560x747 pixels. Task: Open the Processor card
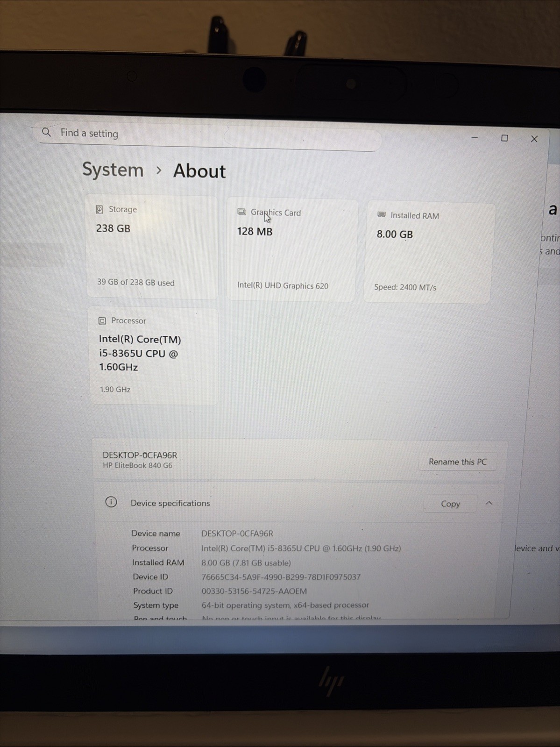pyautogui.click(x=154, y=356)
